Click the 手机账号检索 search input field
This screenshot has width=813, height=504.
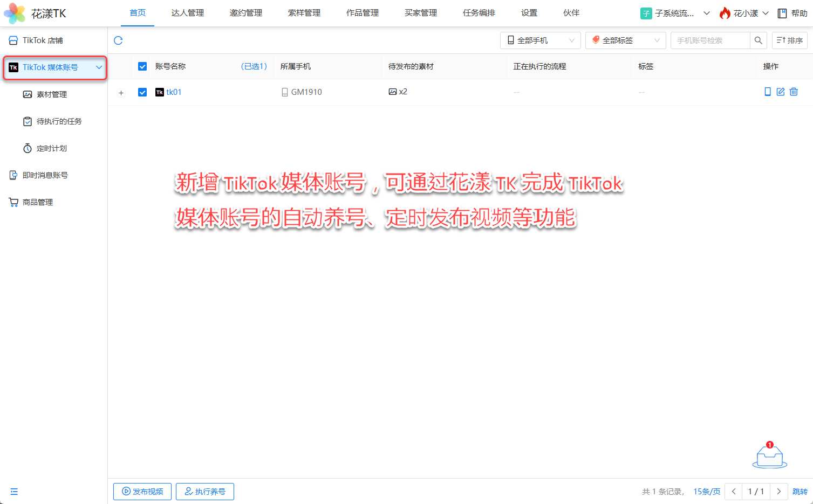[x=710, y=40]
